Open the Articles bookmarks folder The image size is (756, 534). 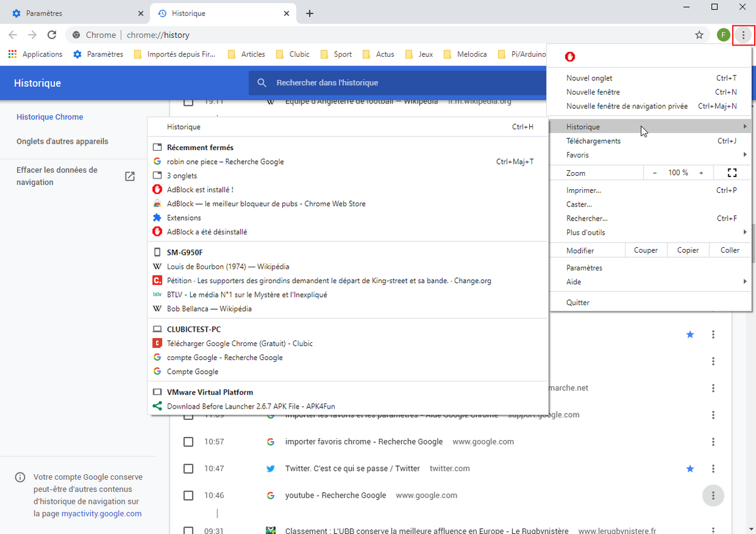coord(246,54)
